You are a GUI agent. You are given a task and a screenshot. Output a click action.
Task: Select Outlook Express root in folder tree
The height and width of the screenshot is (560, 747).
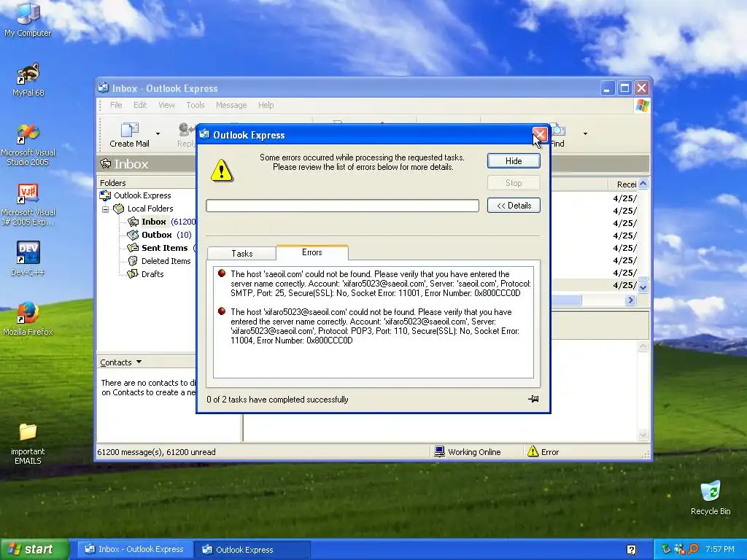pos(136,195)
